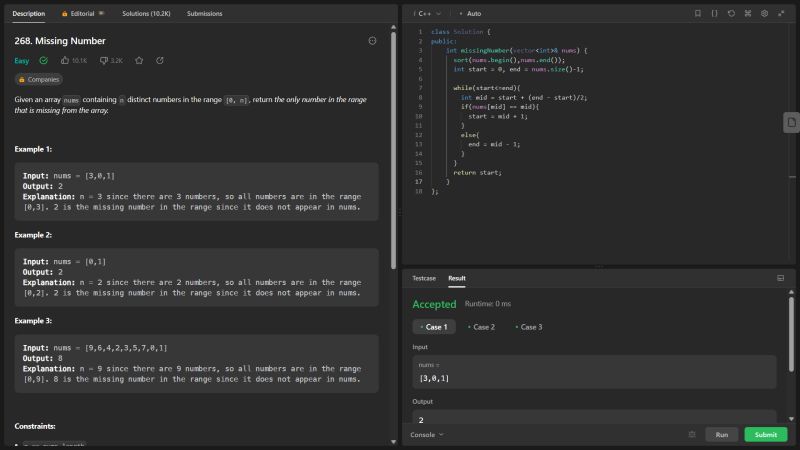
Task: Click the bookmark icon in editor toolbar
Action: (698, 14)
